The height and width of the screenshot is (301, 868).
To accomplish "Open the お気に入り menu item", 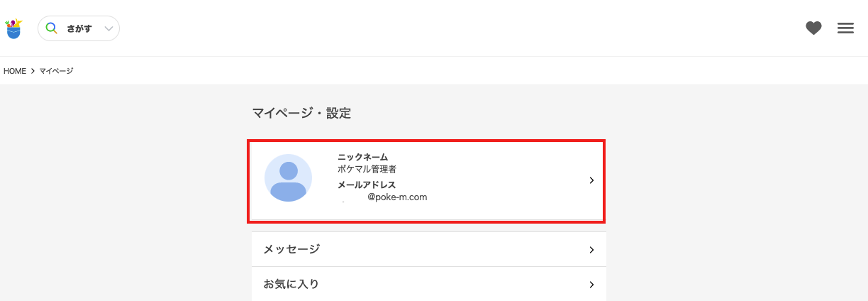I will 291,284.
